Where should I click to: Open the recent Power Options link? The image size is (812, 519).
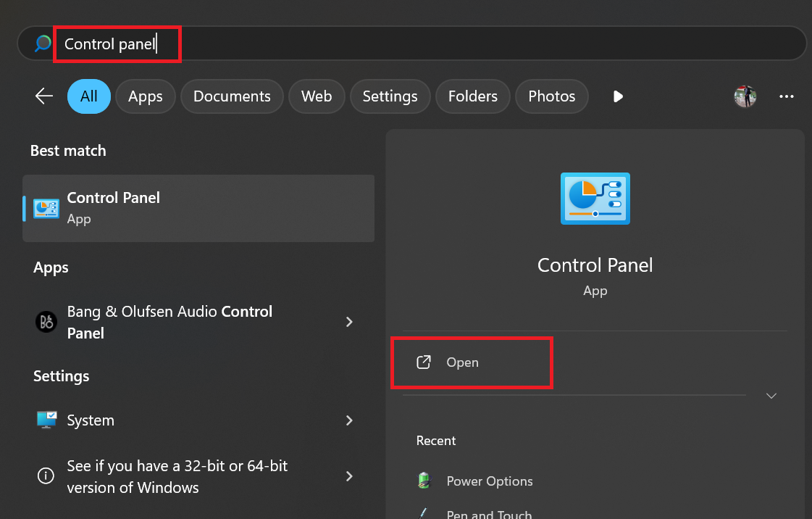pos(489,481)
